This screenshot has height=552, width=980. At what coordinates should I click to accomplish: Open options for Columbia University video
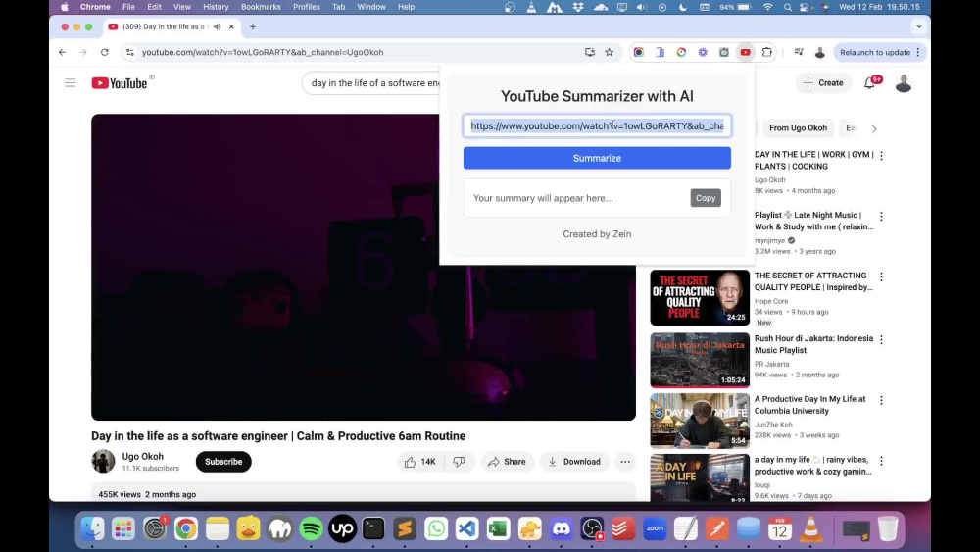pos(881,400)
